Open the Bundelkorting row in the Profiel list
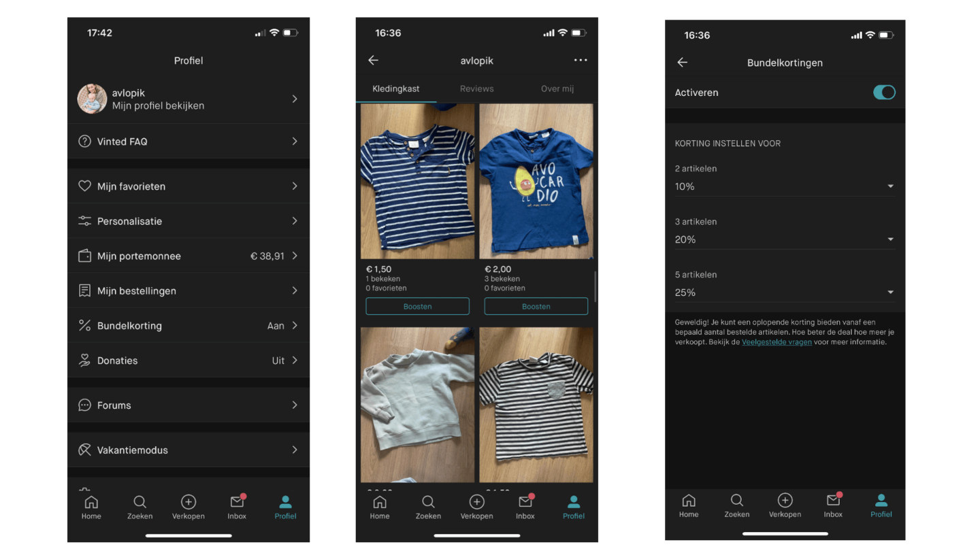Screen dimensions: 980x551 [x=189, y=326]
